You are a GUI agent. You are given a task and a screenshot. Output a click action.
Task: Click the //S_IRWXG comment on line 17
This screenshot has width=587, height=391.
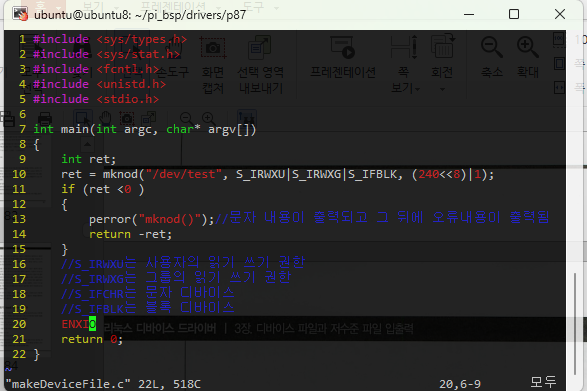[176, 278]
